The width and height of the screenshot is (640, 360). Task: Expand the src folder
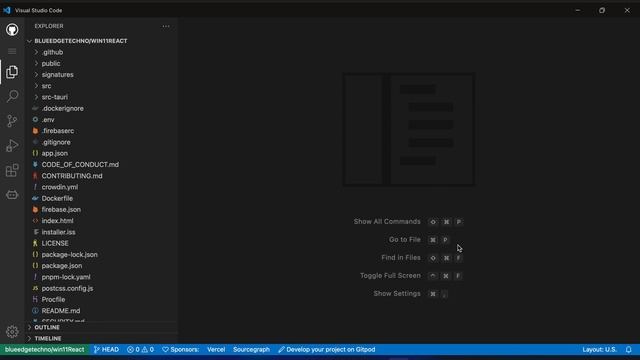click(101, 86)
